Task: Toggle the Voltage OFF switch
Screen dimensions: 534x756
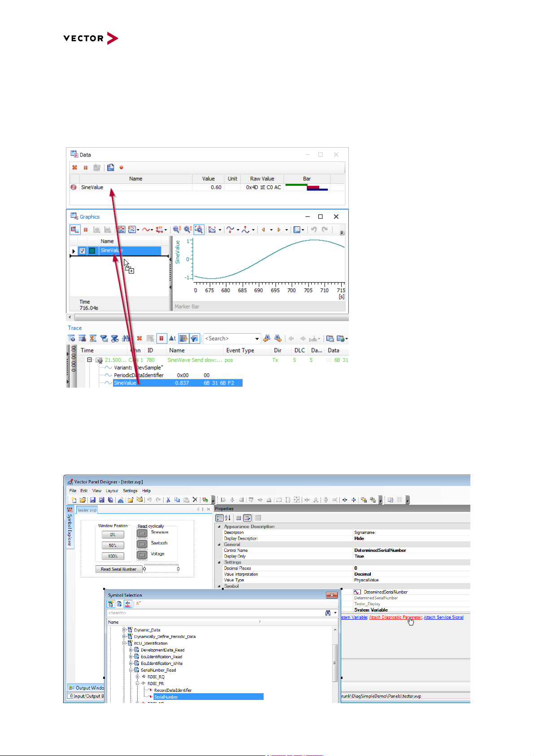Action: [x=142, y=555]
